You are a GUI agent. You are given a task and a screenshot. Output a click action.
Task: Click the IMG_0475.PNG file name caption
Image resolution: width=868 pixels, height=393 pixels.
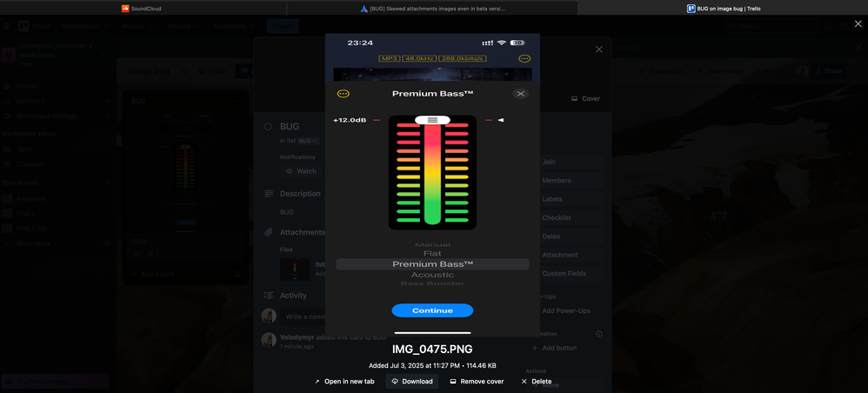tap(432, 350)
